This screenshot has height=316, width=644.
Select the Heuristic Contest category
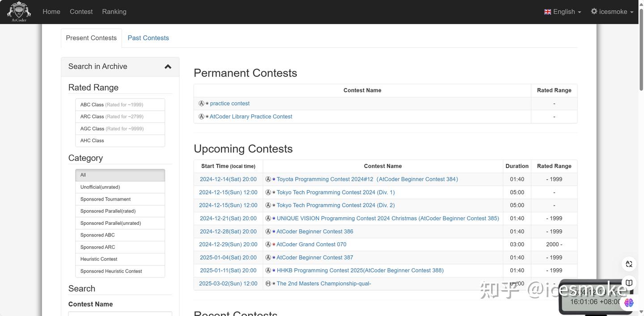pos(120,259)
